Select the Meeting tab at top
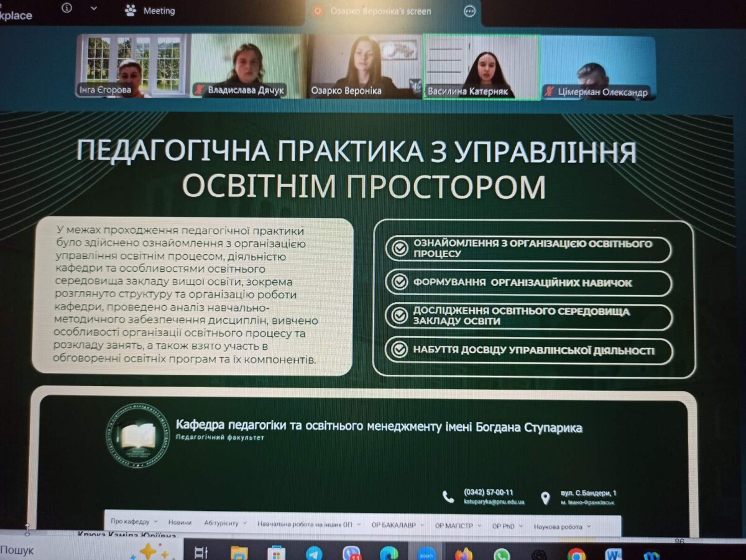 pyautogui.click(x=159, y=11)
